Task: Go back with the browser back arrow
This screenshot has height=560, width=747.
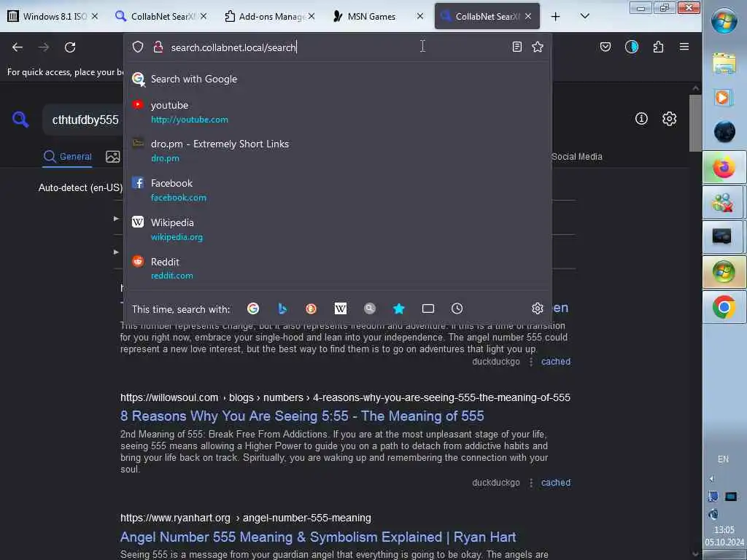Action: (x=18, y=47)
